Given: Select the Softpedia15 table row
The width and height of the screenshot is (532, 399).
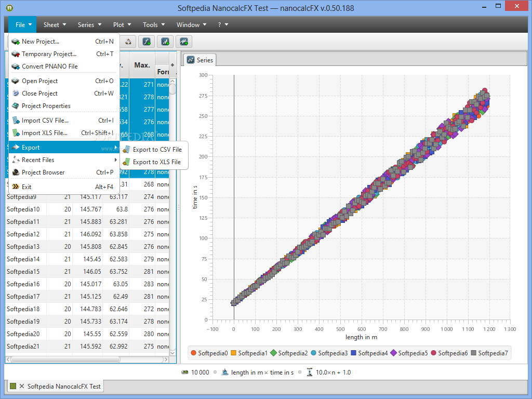Looking at the screenshot, I should [x=87, y=272].
